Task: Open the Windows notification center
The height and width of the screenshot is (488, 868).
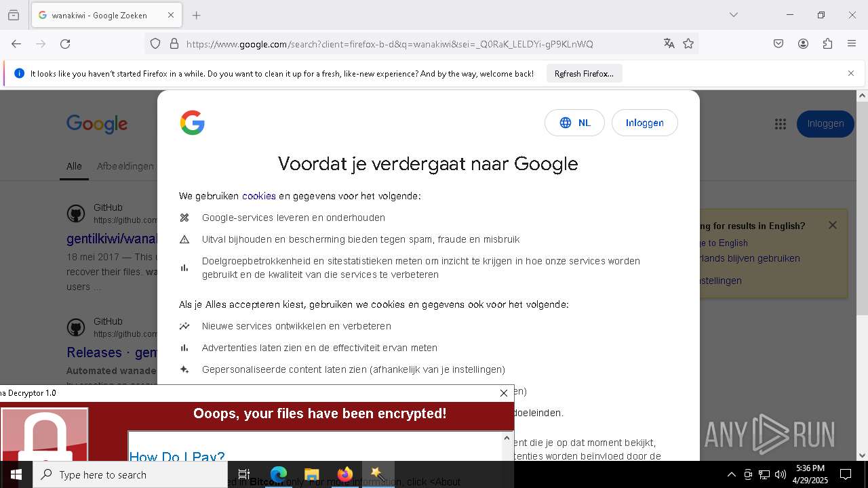Action: pos(846,474)
